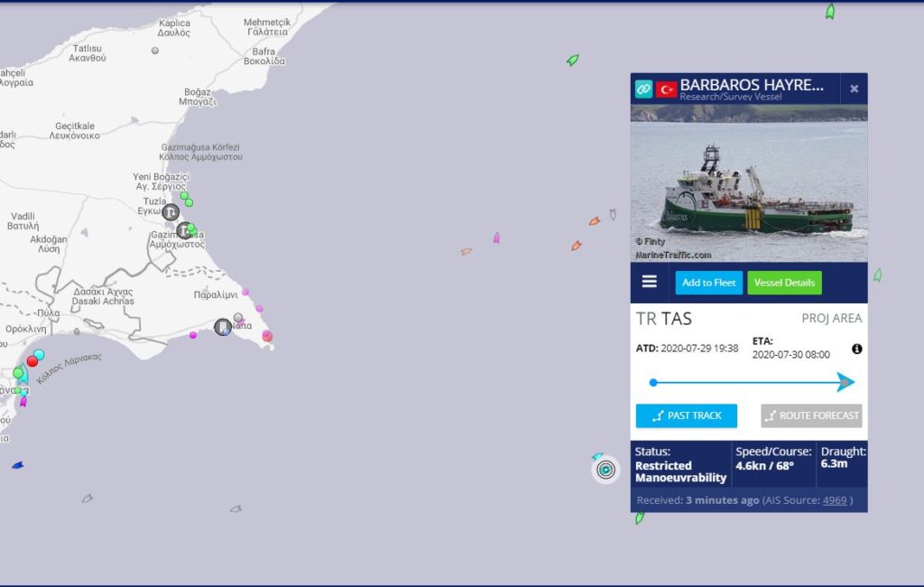
Task: Click the magenta ship icon mid-sea
Action: [x=496, y=238]
